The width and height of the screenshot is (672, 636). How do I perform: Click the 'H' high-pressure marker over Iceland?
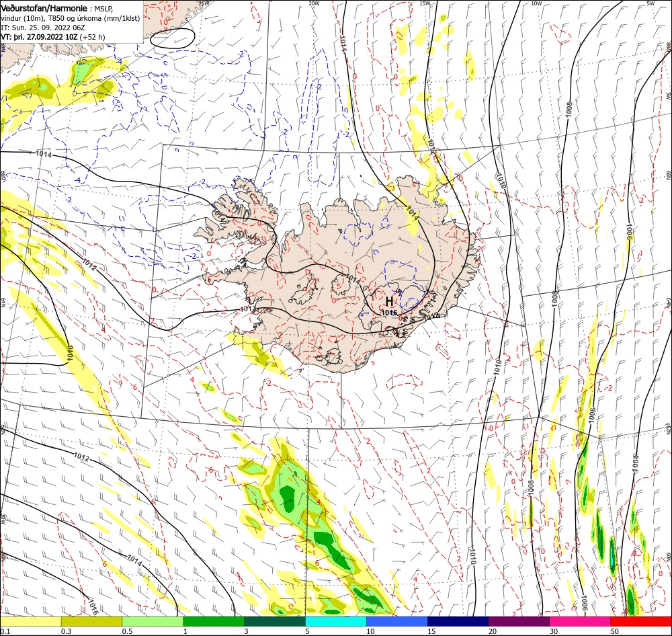point(389,301)
